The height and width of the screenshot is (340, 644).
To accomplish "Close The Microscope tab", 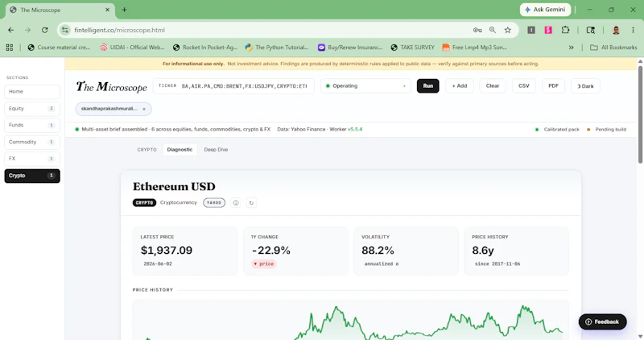I will click(107, 10).
